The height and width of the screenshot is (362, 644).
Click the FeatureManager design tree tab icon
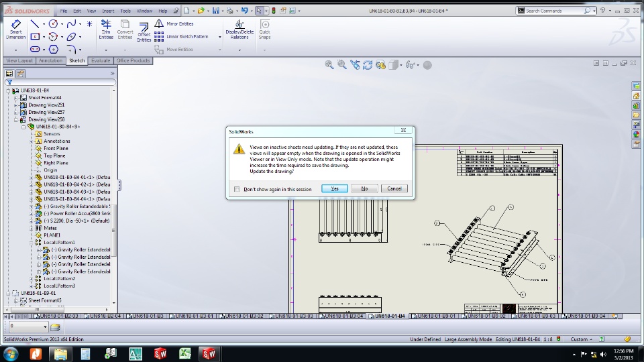coord(9,74)
